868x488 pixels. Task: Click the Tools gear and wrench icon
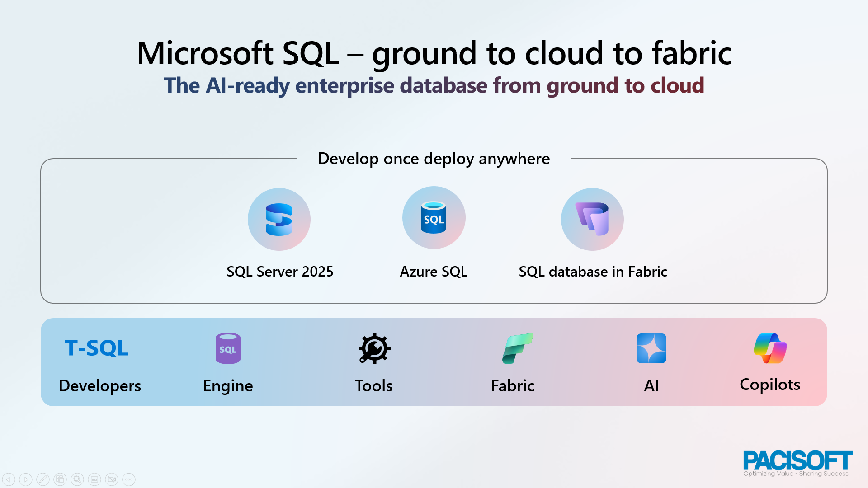click(374, 348)
